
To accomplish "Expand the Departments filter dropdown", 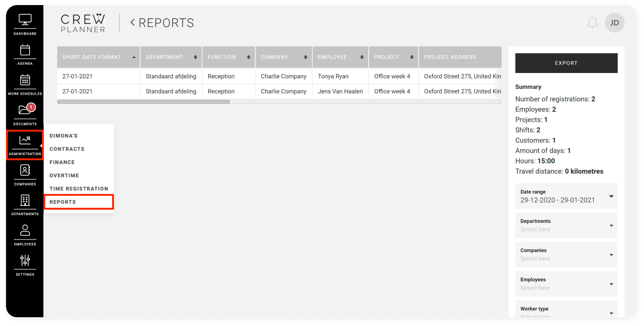I will pyautogui.click(x=566, y=225).
